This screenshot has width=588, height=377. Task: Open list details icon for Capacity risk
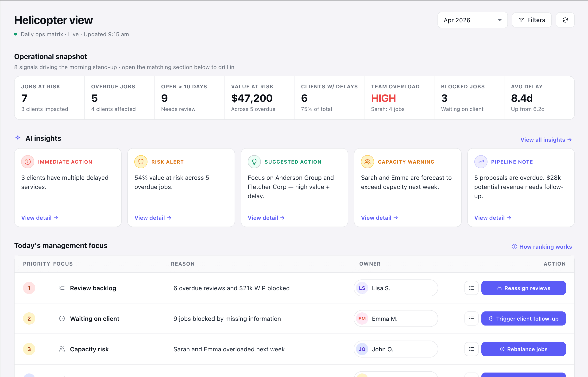click(471, 349)
